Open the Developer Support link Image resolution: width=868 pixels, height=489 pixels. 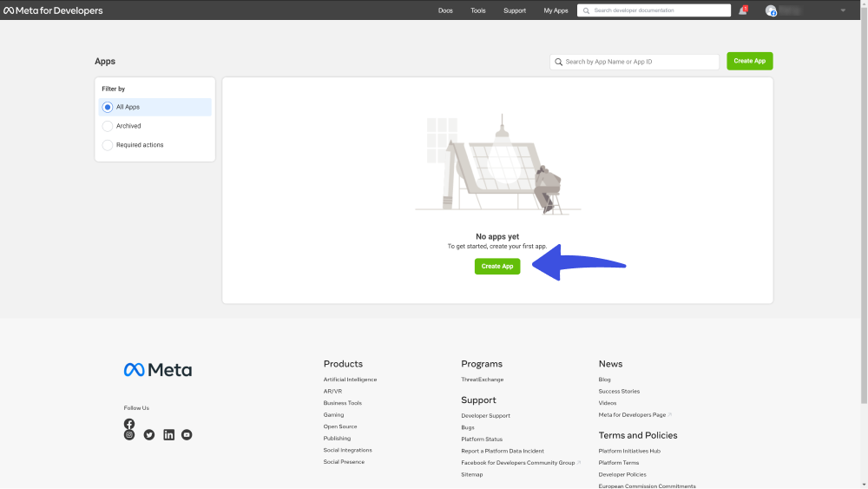485,415
